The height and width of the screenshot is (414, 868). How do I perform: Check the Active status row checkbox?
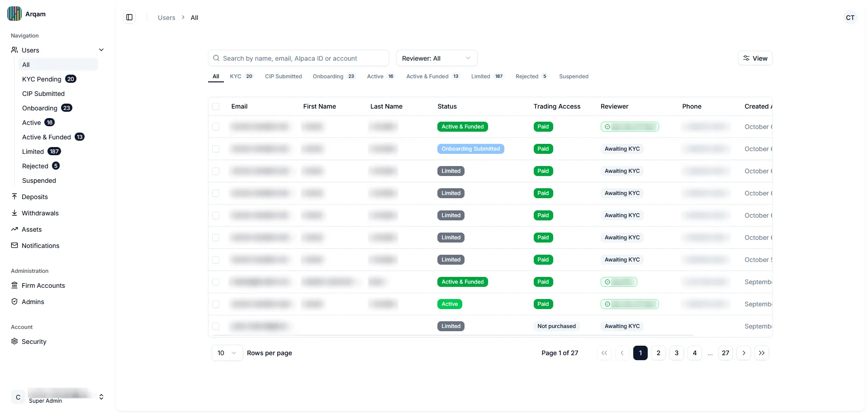tap(216, 304)
